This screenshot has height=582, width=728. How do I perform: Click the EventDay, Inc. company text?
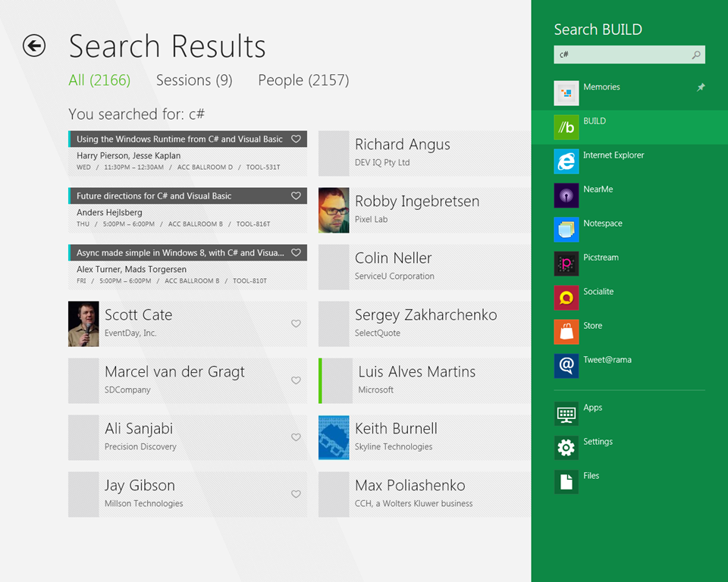pos(130,333)
